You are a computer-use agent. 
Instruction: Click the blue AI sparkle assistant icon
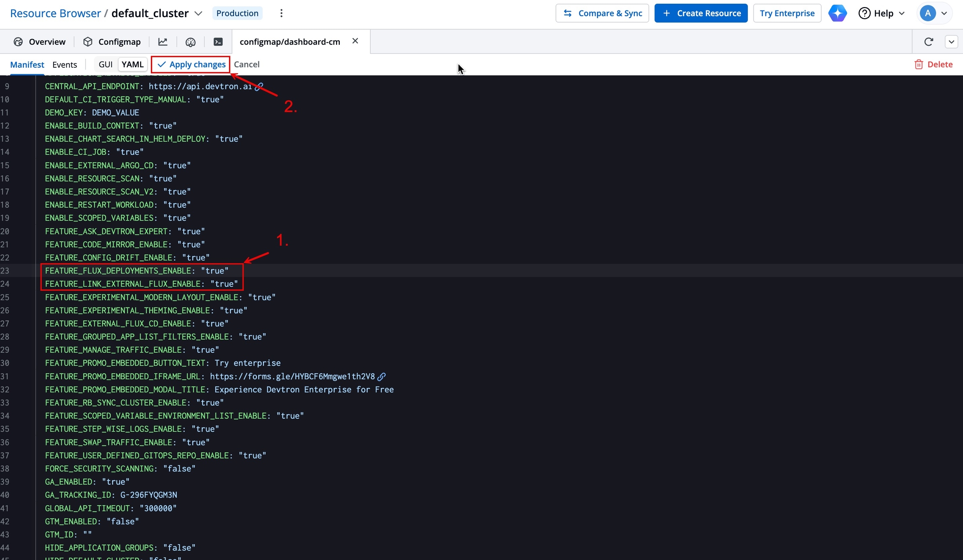tap(838, 13)
